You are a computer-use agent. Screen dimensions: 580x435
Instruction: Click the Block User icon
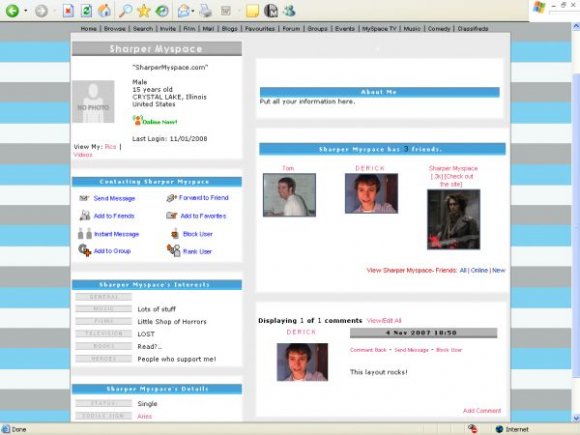(x=175, y=234)
